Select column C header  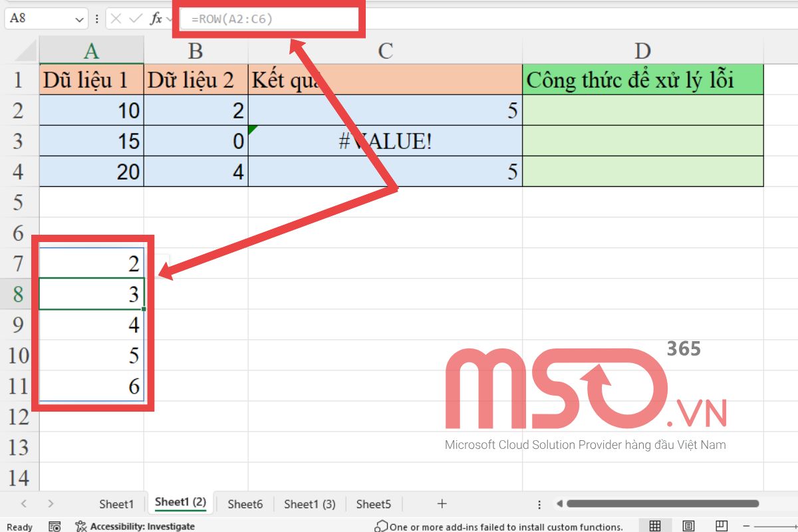point(385,51)
